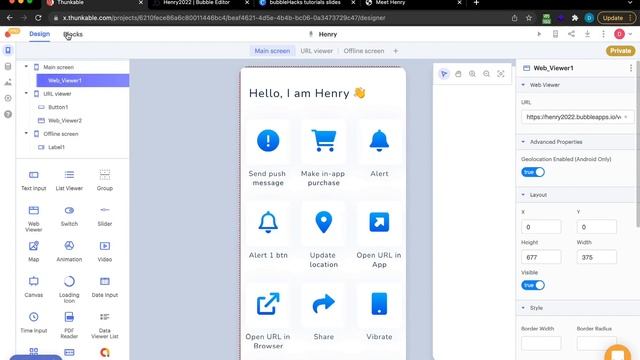
Task: Open the Web_Viewer1 properties more menu
Action: (631, 68)
